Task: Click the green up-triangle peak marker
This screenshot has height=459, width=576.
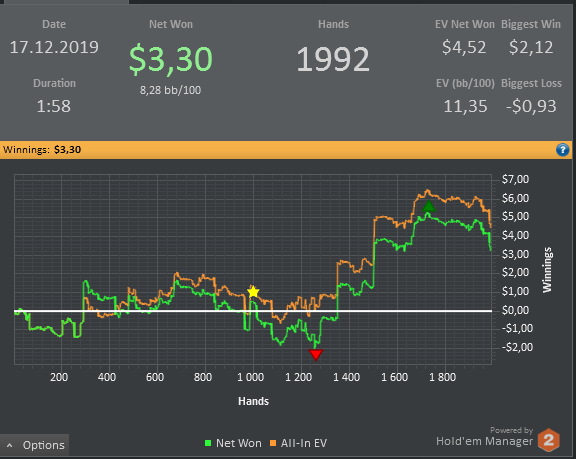Action: (x=428, y=206)
